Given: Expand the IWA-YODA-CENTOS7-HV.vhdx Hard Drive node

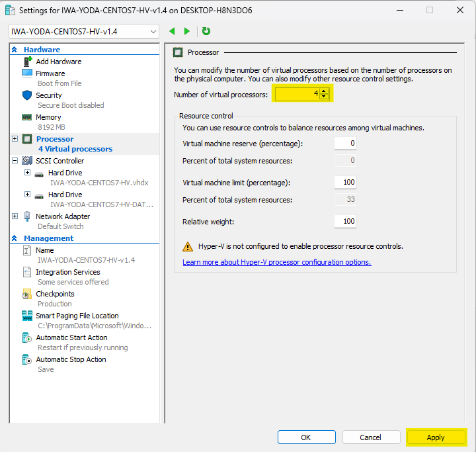Looking at the screenshot, I should tap(27, 172).
